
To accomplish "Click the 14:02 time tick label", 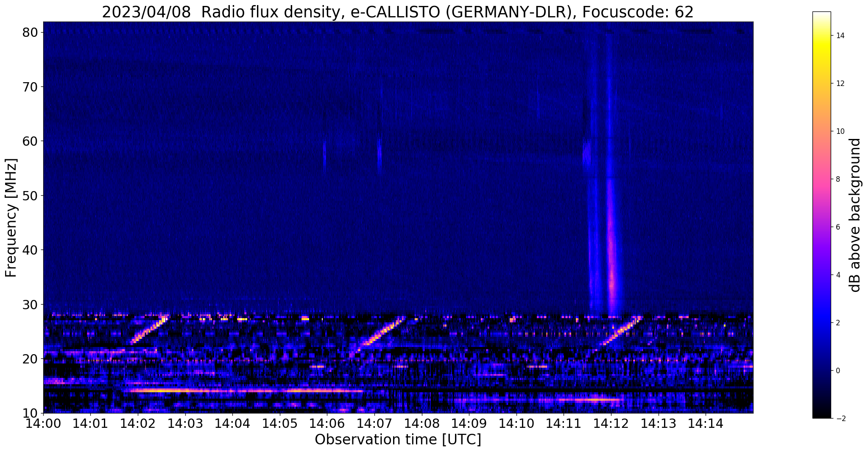I will pyautogui.click(x=138, y=423).
